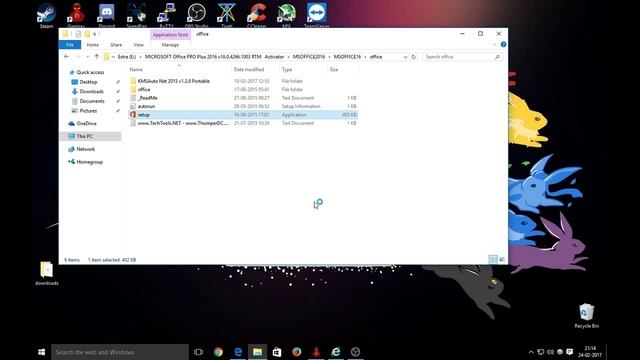Open the volume control in the tray
640x360 pixels.
coord(550,352)
